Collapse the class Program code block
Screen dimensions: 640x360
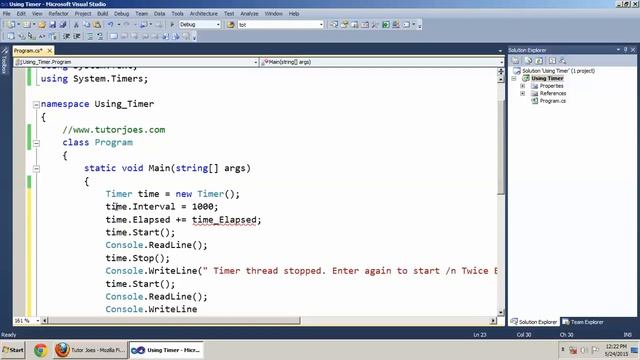point(36,143)
